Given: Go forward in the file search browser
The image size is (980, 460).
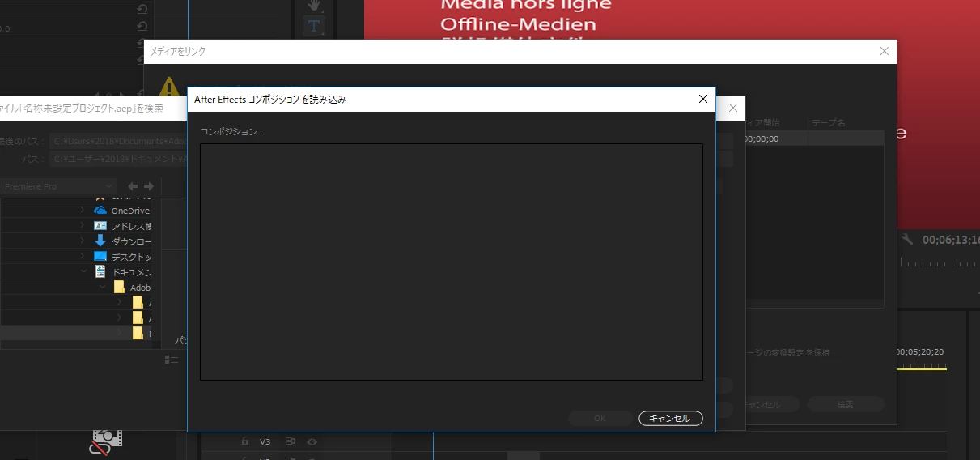Looking at the screenshot, I should point(148,186).
